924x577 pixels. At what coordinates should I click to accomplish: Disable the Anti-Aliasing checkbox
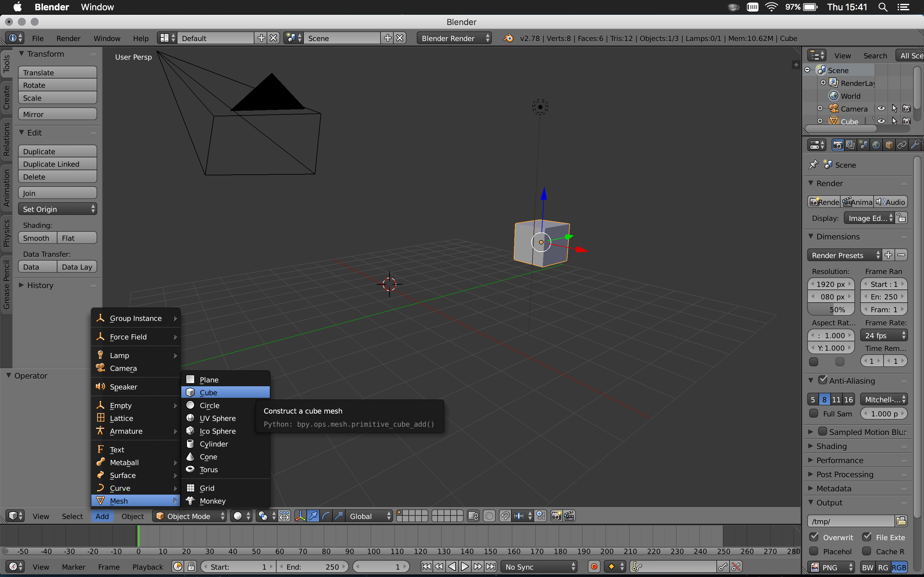click(x=823, y=380)
